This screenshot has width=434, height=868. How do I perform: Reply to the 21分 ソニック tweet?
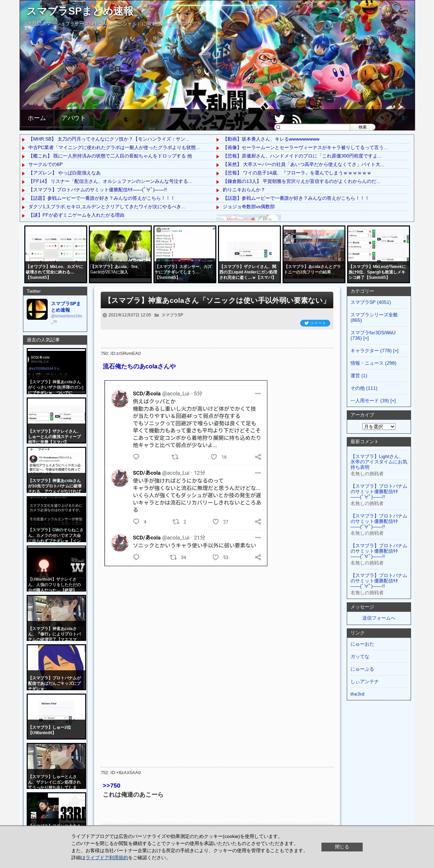pyautogui.click(x=136, y=557)
